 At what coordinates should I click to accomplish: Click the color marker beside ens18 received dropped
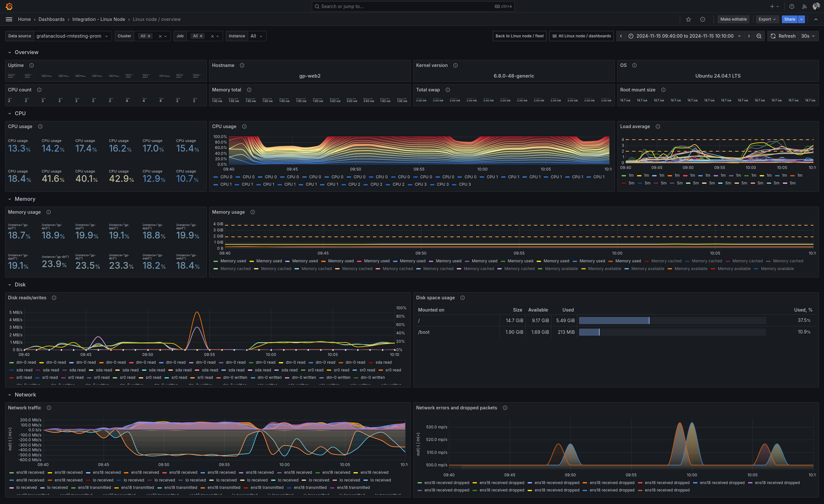419,482
